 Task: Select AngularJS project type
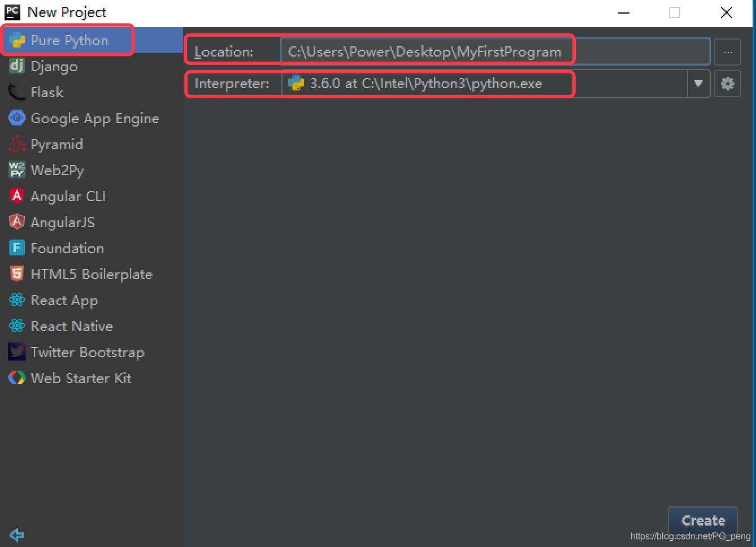click(92, 222)
